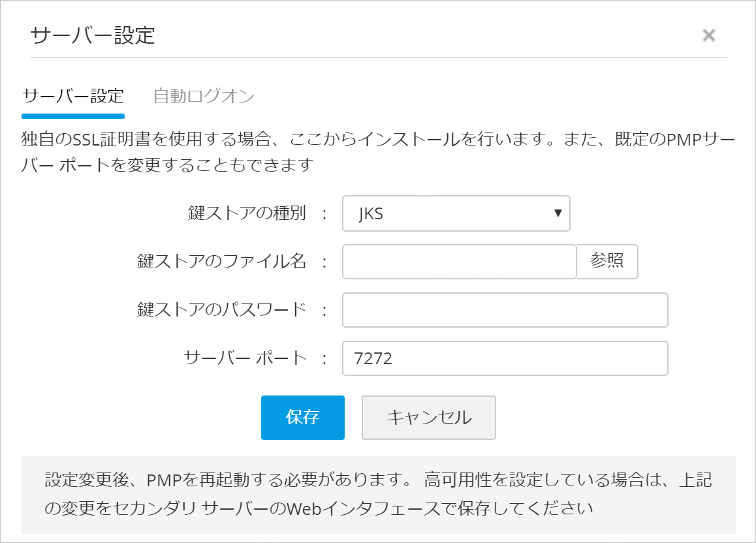Save settings with the 保存 button
This screenshot has height=543, width=756.
302,418
